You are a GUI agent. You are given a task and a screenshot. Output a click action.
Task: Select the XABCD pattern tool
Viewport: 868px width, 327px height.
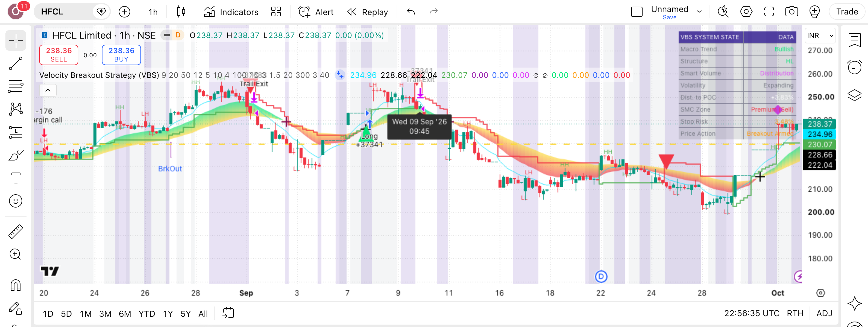tap(15, 109)
